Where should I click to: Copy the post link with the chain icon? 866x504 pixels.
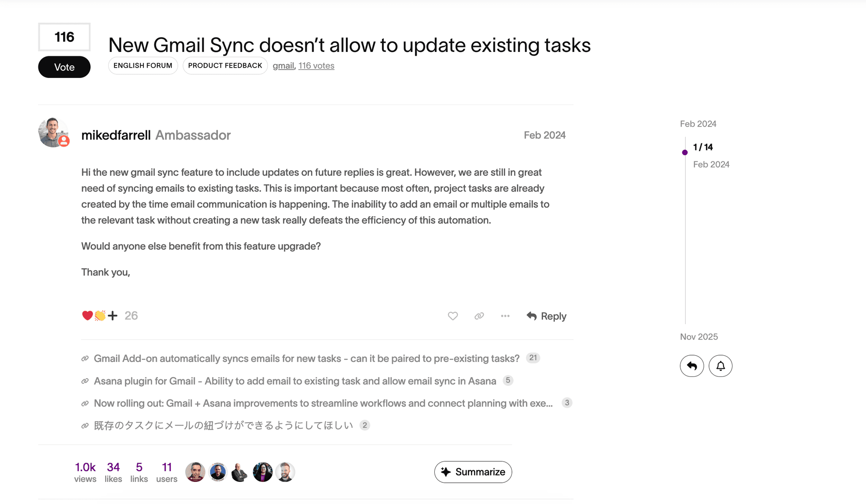pos(479,316)
